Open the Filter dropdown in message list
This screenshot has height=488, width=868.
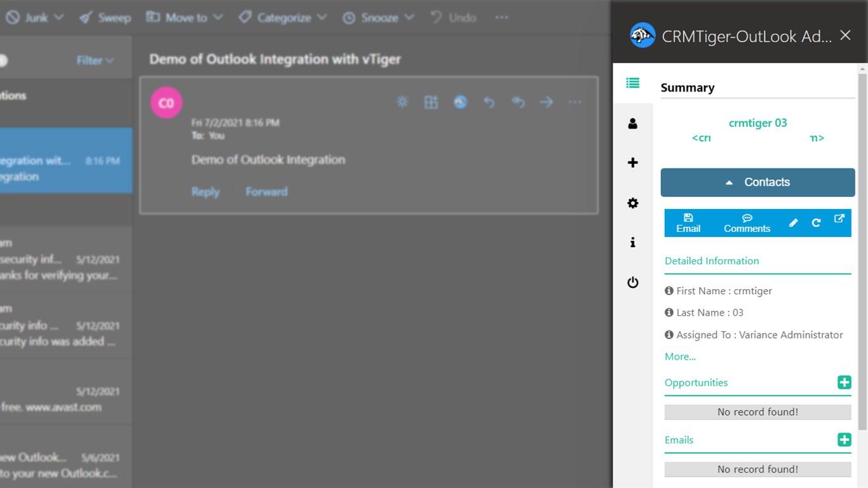coord(95,60)
